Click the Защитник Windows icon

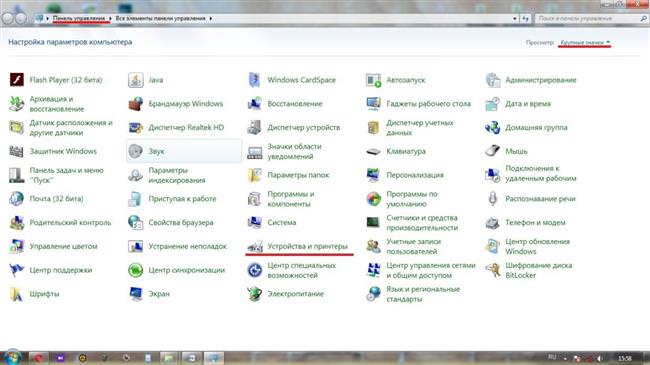(x=17, y=151)
